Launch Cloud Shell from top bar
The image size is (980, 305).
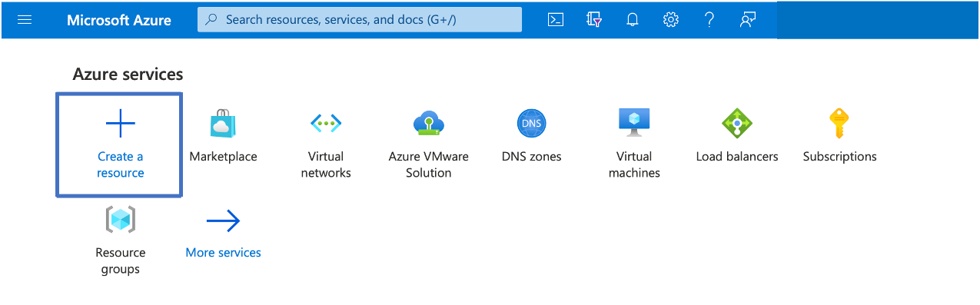pos(556,20)
